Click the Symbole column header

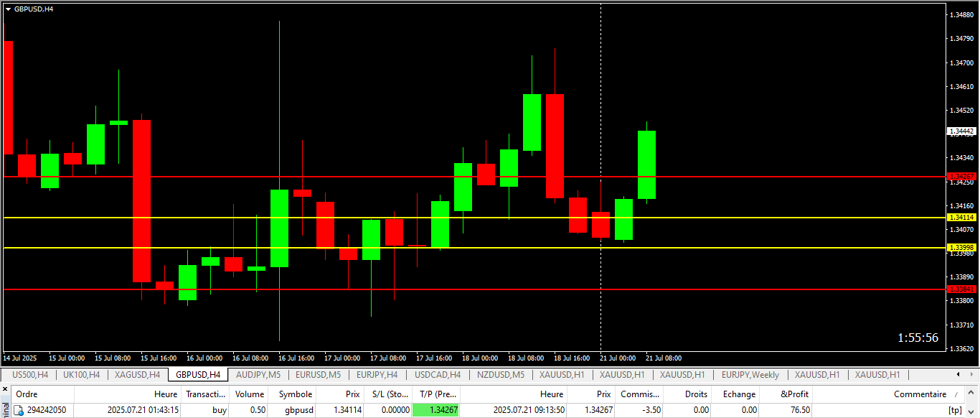click(x=295, y=394)
